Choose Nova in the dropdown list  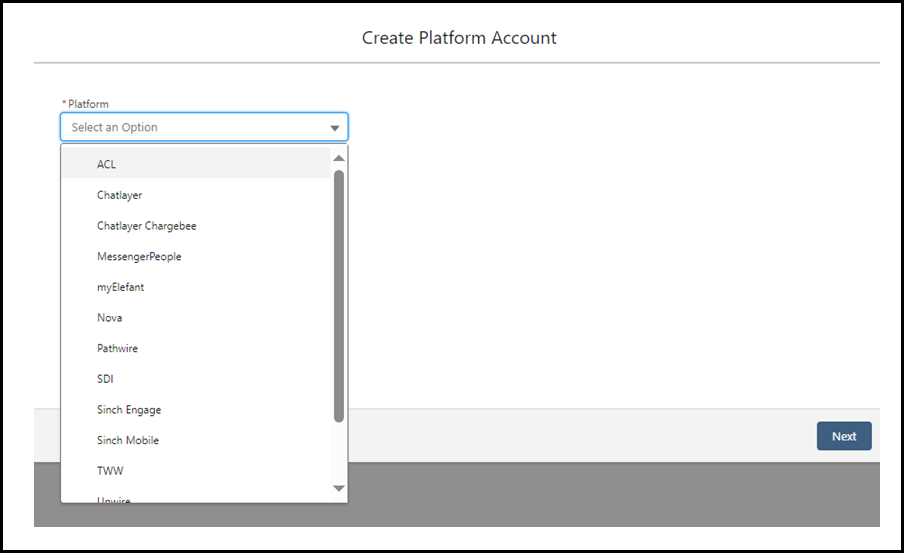(x=197, y=317)
